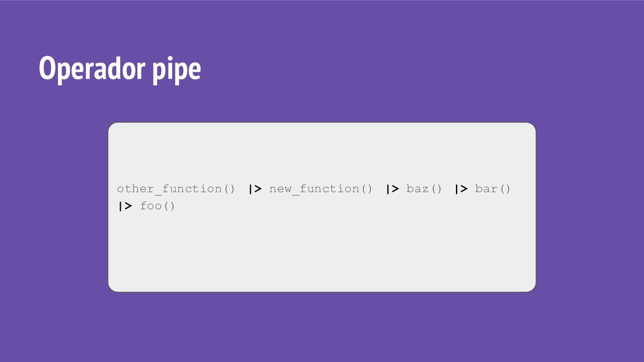Click the empty gray area below the foo() line
The width and height of the screenshot is (644, 362).
pos(321,253)
